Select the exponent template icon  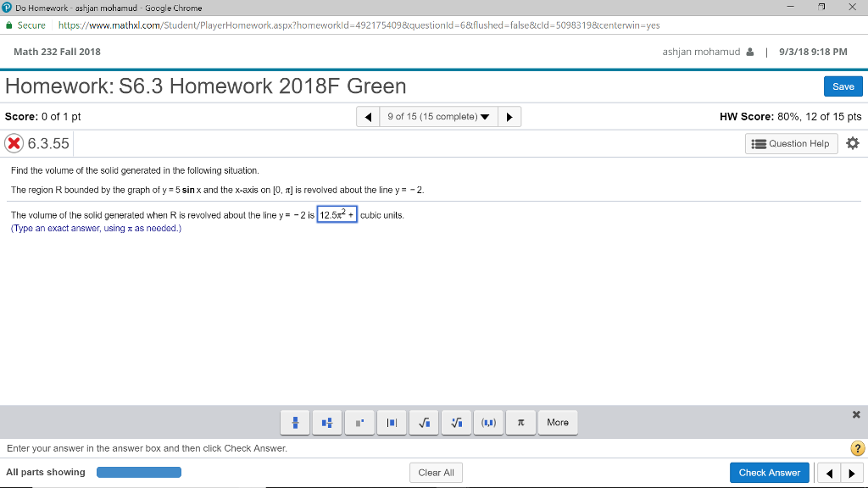pos(359,422)
